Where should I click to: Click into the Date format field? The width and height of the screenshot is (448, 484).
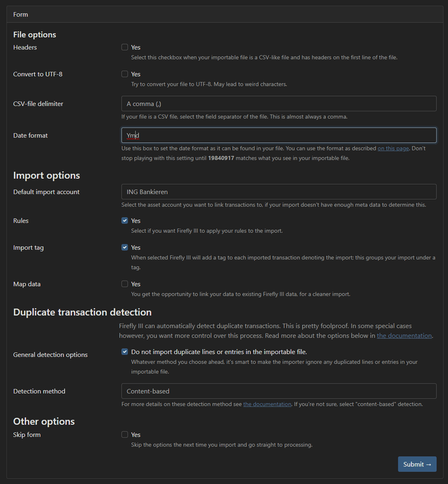point(278,136)
